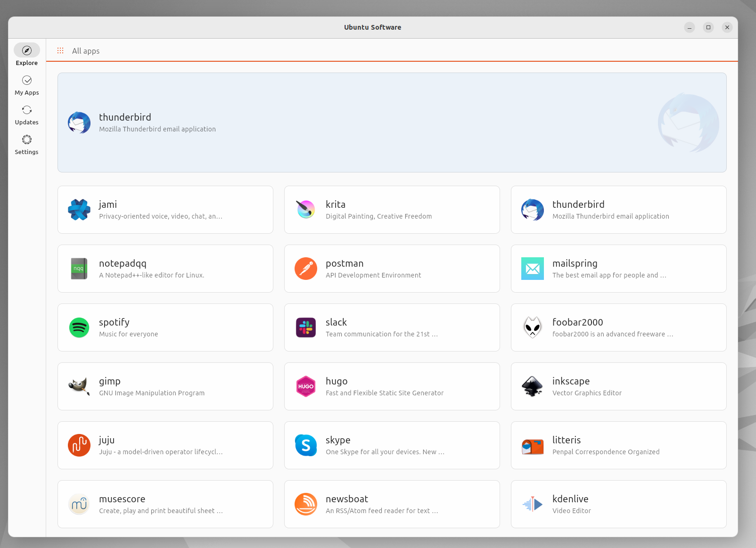
Task: Go to My Apps checkmark icon
Action: click(27, 80)
